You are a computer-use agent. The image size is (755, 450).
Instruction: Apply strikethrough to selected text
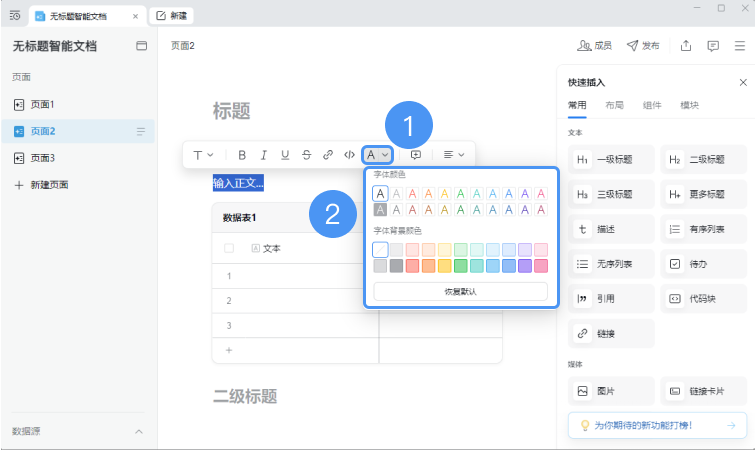(306, 155)
